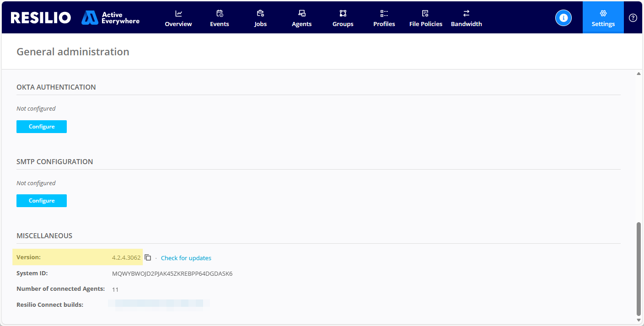Click the Resilio logo in header

[x=41, y=18]
